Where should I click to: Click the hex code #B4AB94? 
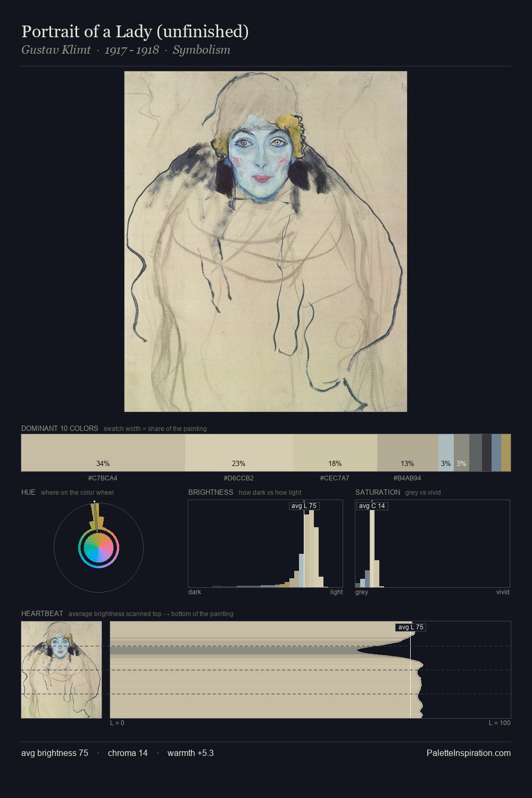click(408, 478)
